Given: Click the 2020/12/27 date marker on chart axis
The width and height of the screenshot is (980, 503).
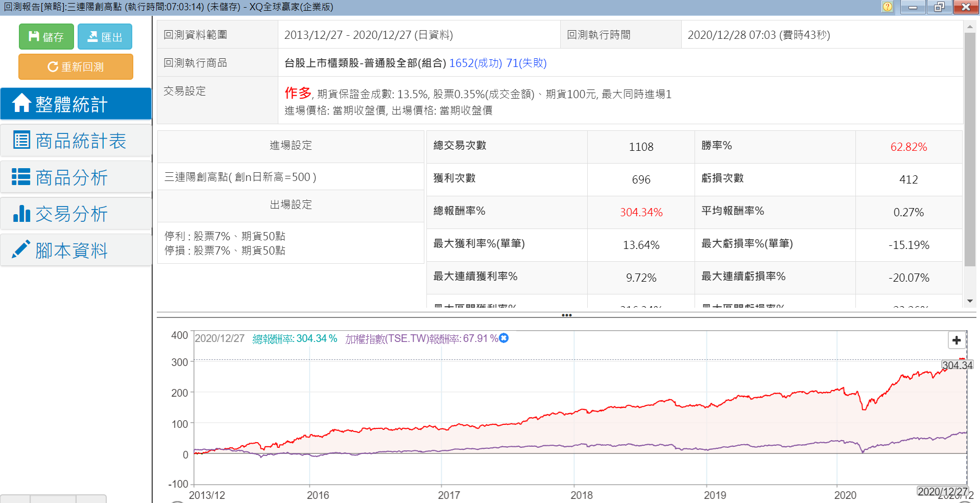Looking at the screenshot, I should coord(942,491).
